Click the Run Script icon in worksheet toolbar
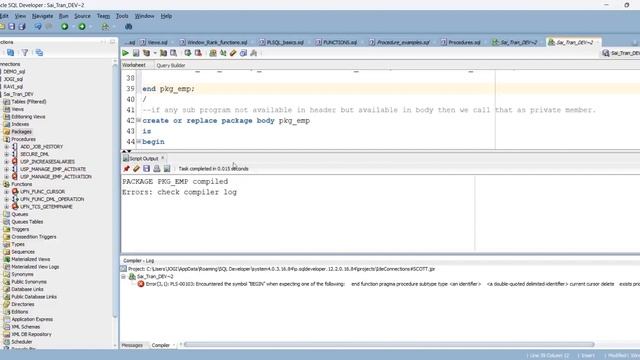The height and width of the screenshot is (360, 640). (136, 53)
